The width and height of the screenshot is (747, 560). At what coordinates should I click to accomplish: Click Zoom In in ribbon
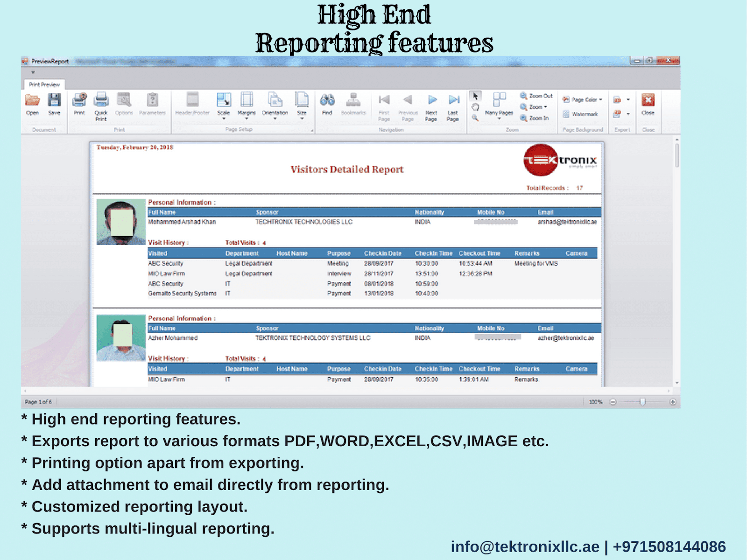[535, 118]
